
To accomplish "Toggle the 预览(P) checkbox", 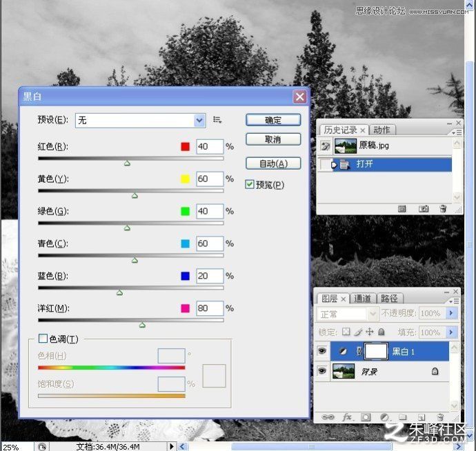I will click(250, 184).
